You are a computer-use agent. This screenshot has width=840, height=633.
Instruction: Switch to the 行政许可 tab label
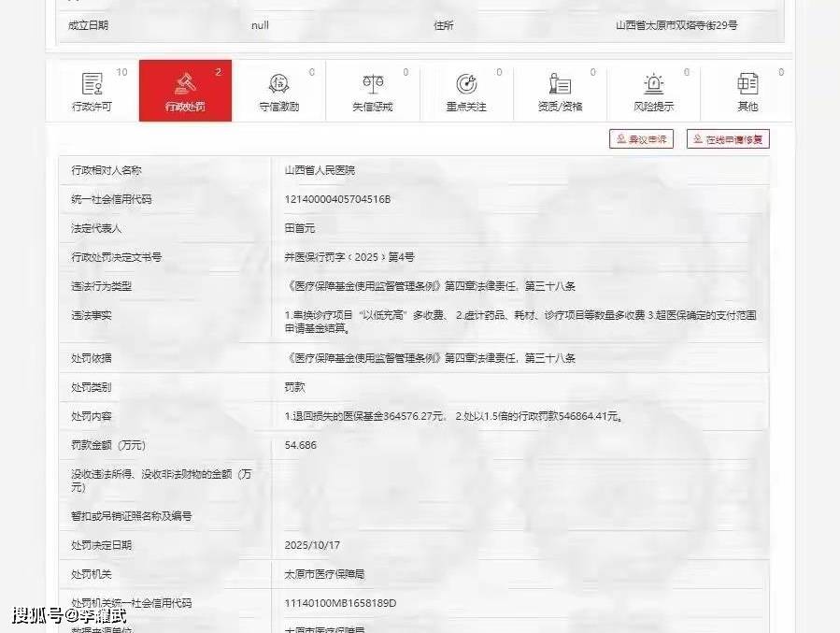tap(92, 107)
